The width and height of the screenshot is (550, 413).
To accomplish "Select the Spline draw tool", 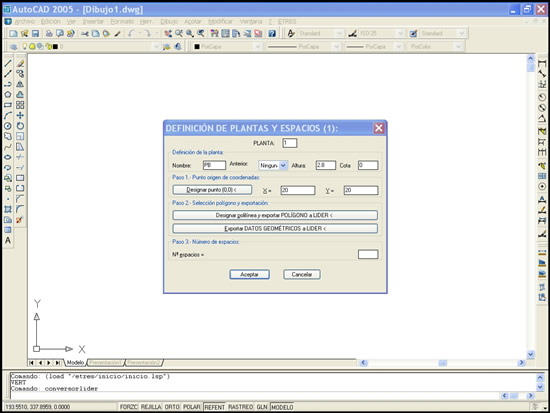I will (8, 147).
